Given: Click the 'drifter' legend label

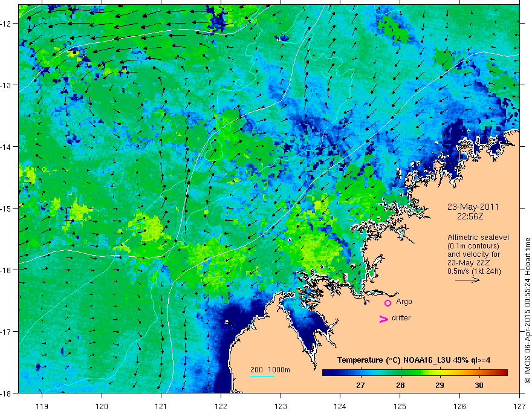Looking at the screenshot, I should point(401,318).
